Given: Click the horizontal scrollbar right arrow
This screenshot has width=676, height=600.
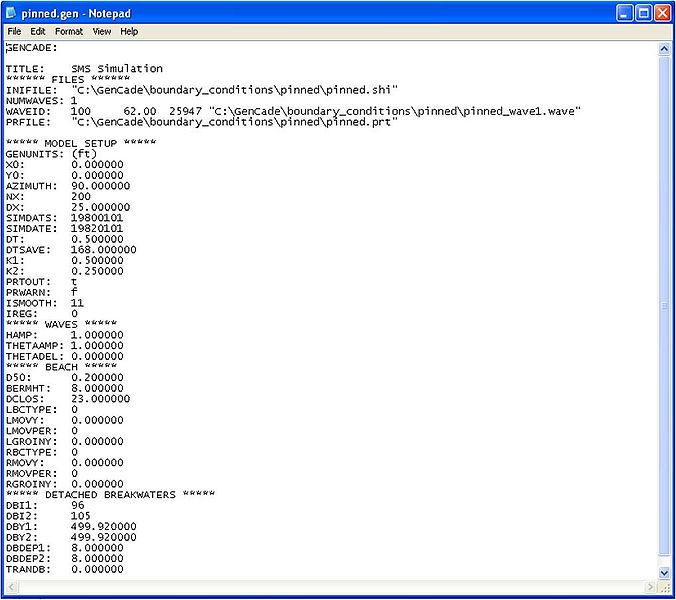Looking at the screenshot, I should pos(651,587).
